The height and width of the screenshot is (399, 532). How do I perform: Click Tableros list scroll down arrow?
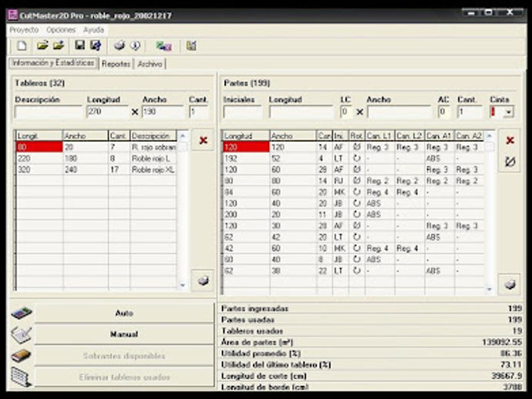tap(183, 285)
